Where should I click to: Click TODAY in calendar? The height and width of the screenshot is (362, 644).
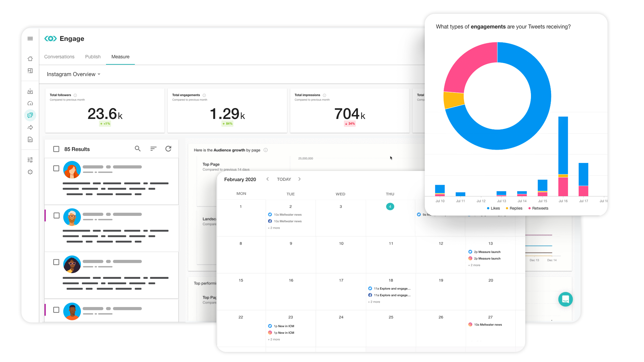pos(284,179)
